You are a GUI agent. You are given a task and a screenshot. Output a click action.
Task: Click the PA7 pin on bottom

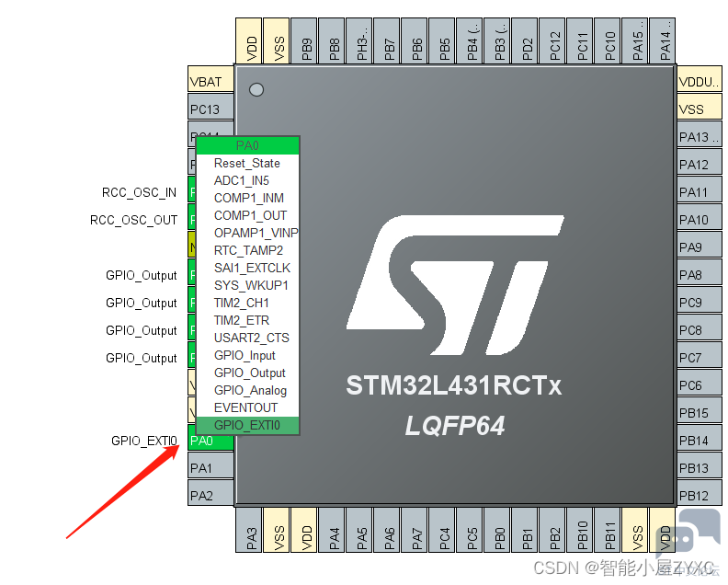415,530
